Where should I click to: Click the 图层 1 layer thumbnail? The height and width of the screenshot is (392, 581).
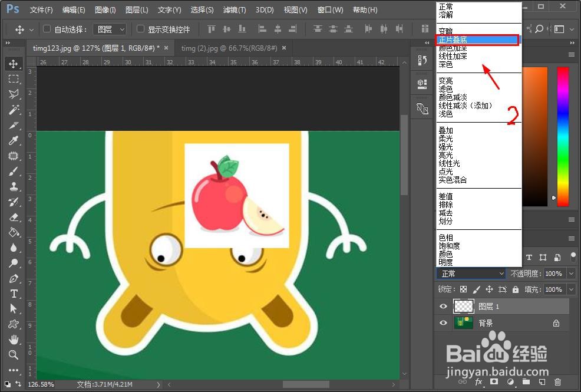click(x=464, y=307)
